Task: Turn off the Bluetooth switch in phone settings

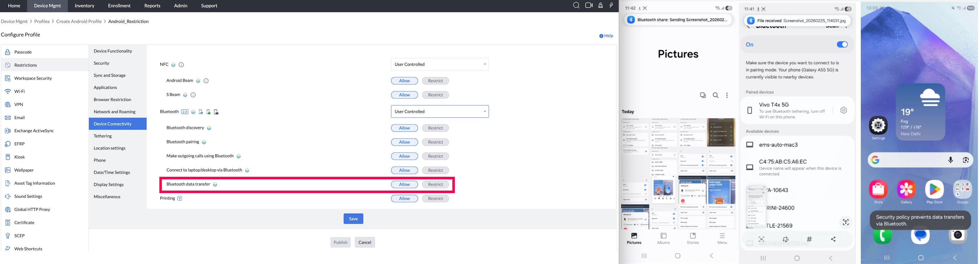Action: [842, 44]
